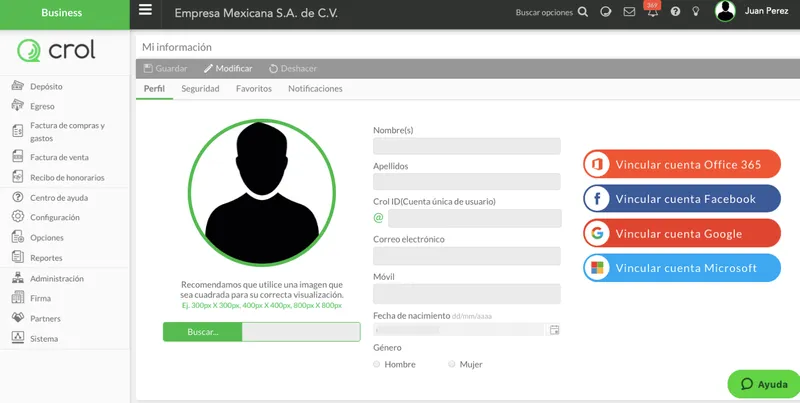800x403 pixels.
Task: Click Recibo de honorarios icon
Action: point(18,177)
